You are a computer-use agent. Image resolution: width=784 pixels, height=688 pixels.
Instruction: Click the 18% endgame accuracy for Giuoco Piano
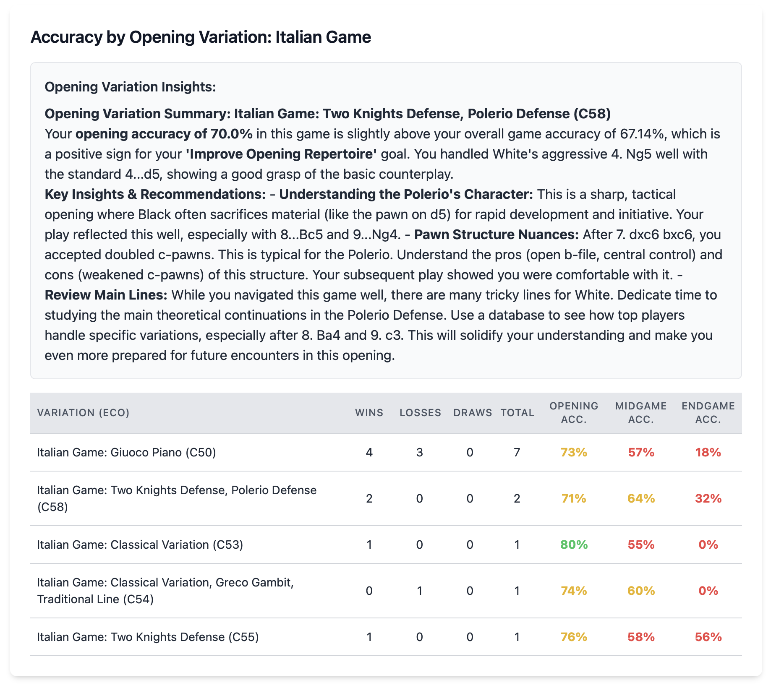[x=708, y=452]
